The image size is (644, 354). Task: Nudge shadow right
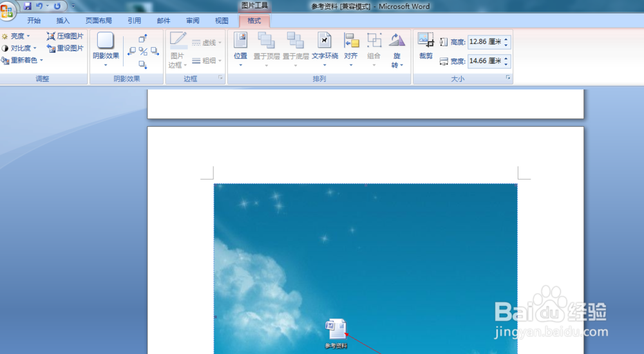tap(155, 51)
